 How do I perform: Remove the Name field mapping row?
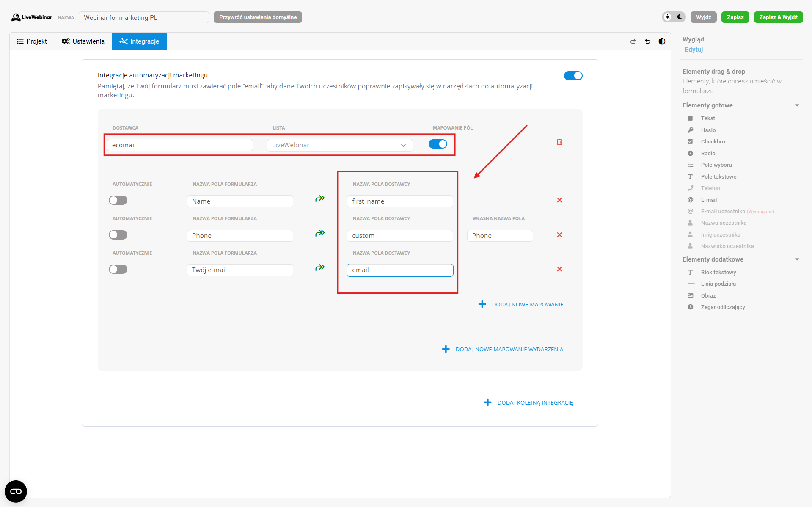point(559,200)
